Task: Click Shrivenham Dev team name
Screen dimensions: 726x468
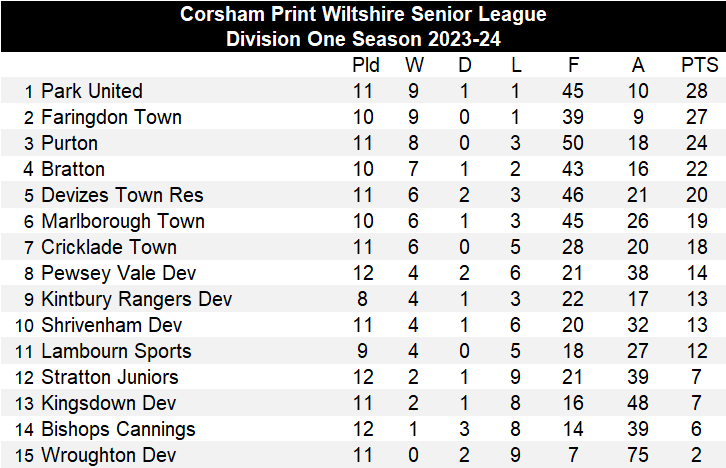Action: pyautogui.click(x=112, y=325)
